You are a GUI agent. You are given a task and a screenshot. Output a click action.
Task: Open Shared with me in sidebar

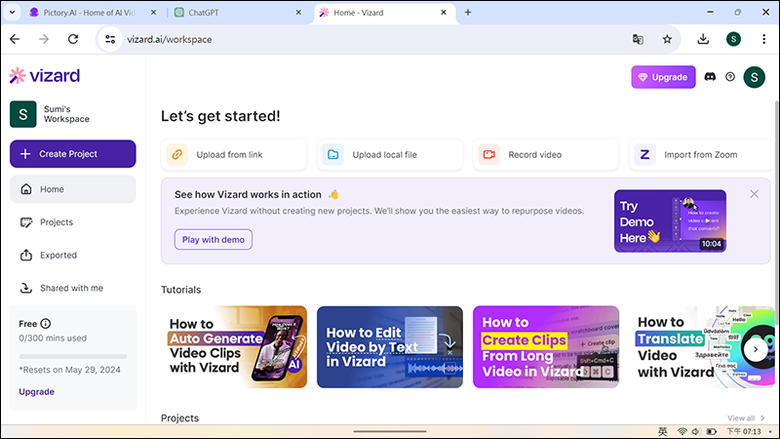click(73, 288)
